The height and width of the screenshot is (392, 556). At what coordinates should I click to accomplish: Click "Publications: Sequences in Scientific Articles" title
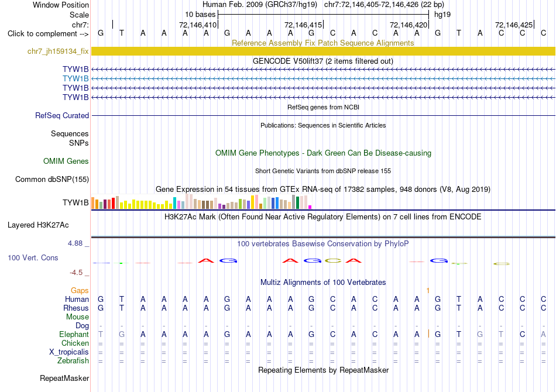323,125
